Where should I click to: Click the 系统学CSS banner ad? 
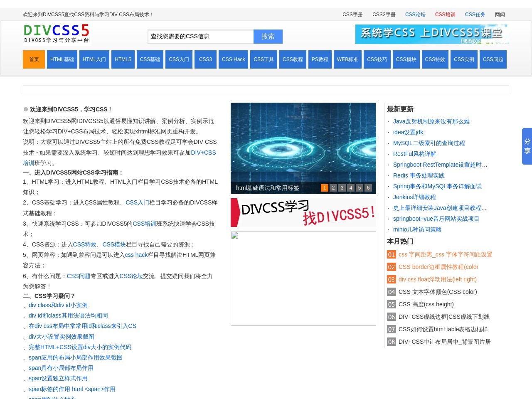coord(432,34)
